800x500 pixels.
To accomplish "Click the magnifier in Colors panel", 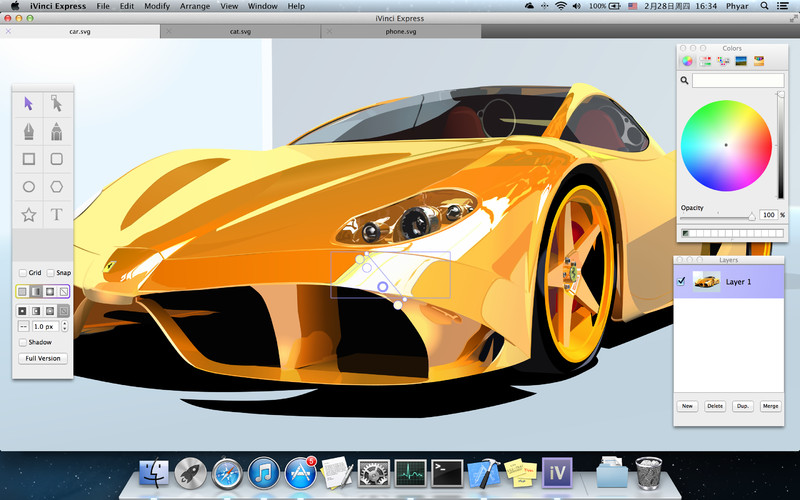I will (x=684, y=81).
